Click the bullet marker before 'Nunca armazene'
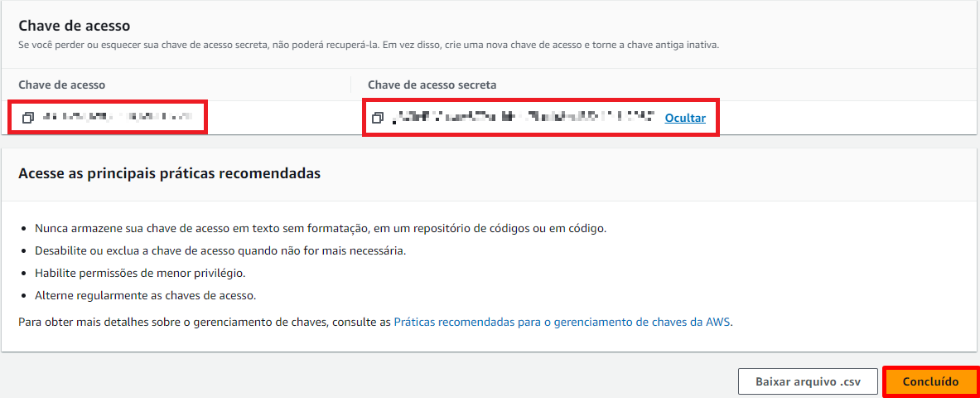This screenshot has width=980, height=398. (x=25, y=229)
